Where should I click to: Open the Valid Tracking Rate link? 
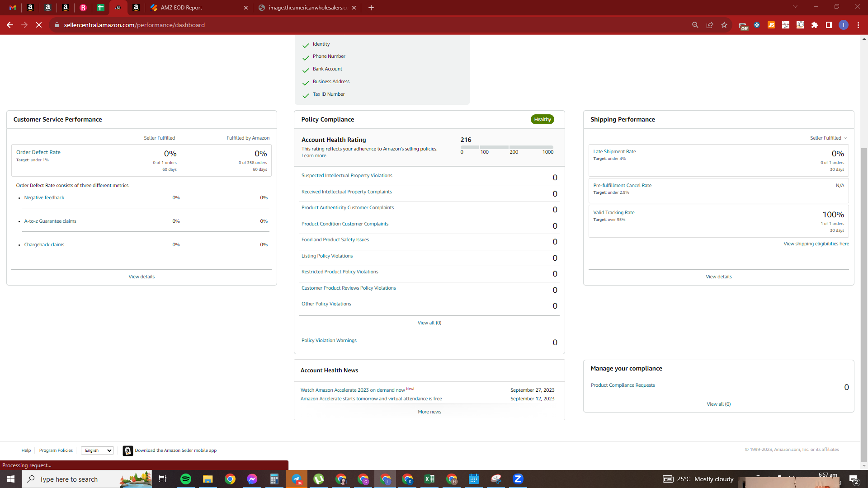(x=613, y=212)
